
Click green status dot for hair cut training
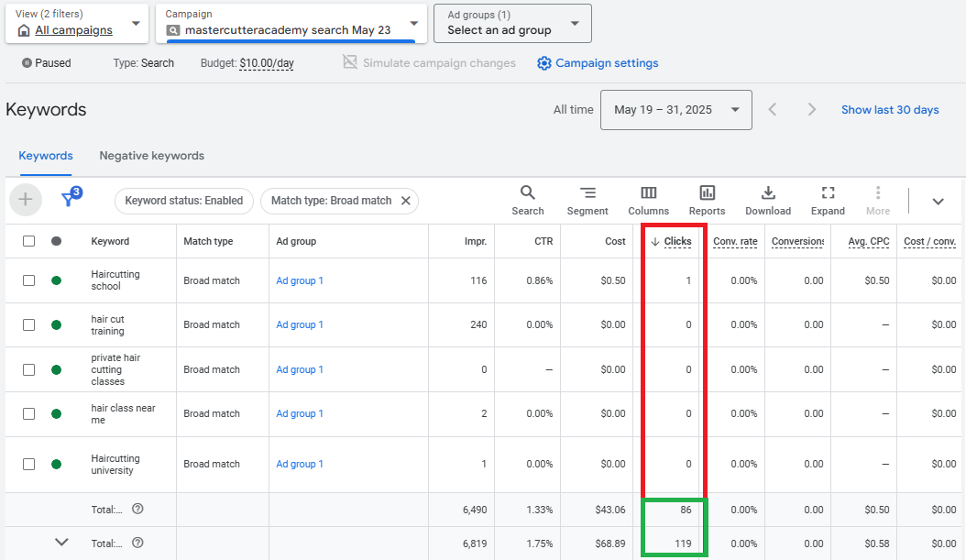[x=56, y=324]
